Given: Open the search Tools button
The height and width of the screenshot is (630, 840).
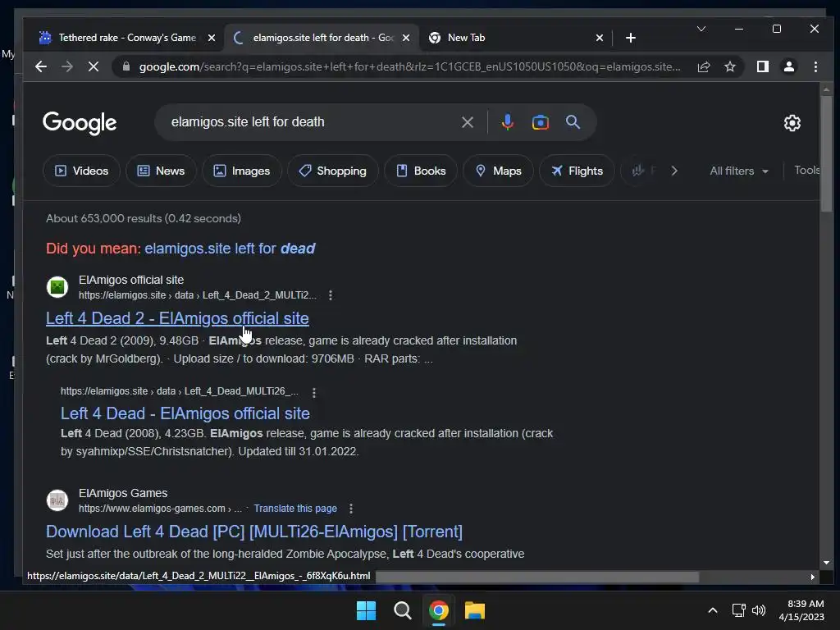Looking at the screenshot, I should (806, 171).
